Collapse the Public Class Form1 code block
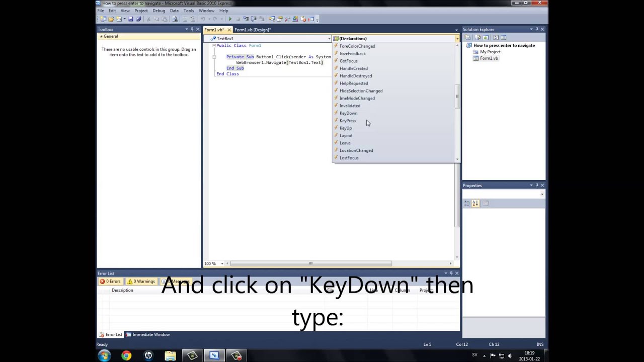Viewport: 644px width, 362px height. 214,46
